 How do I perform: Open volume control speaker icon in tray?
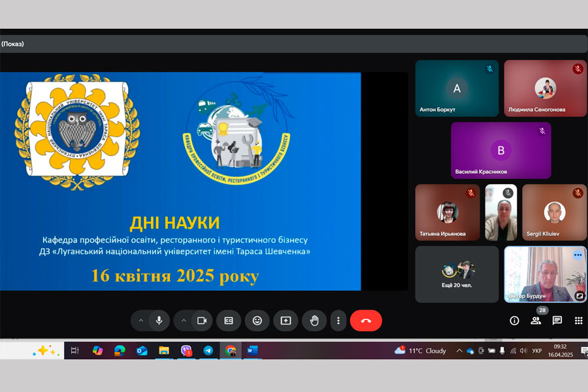[x=523, y=351]
